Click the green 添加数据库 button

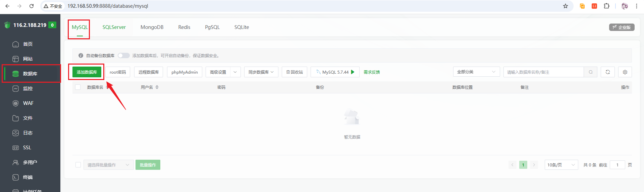(87, 72)
